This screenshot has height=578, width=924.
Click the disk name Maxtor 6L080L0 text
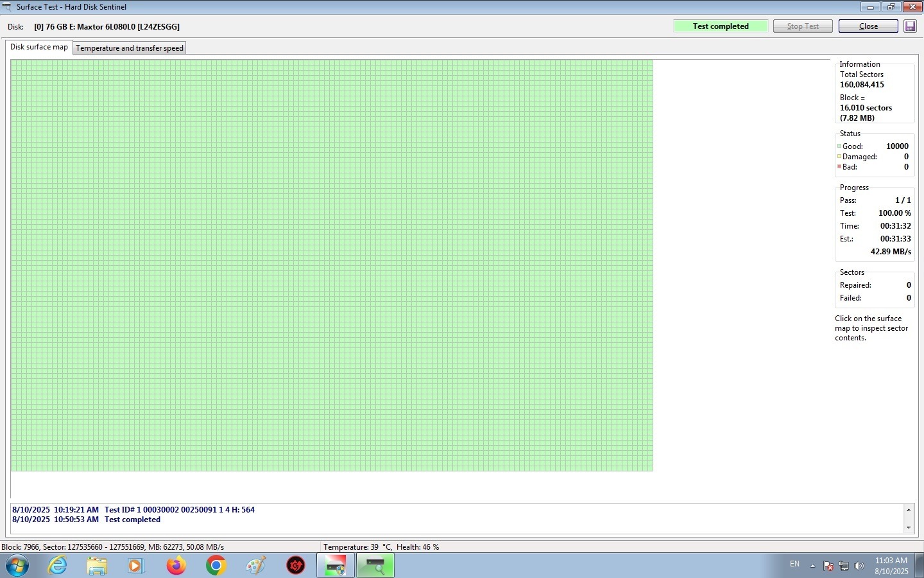coord(107,27)
